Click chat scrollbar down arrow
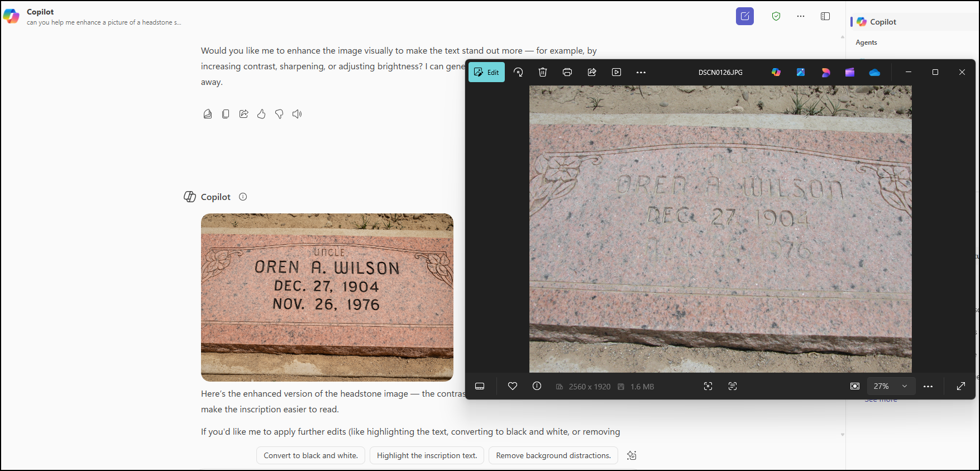This screenshot has height=471, width=980. tap(843, 434)
